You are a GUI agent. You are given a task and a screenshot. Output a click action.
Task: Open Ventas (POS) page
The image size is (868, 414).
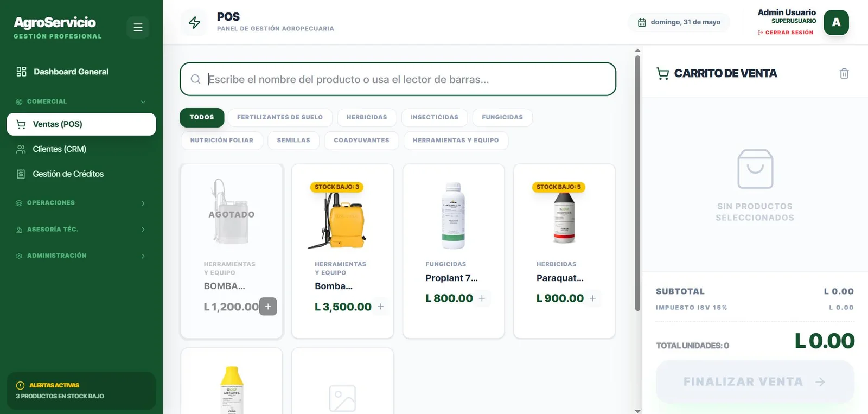pyautogui.click(x=81, y=124)
